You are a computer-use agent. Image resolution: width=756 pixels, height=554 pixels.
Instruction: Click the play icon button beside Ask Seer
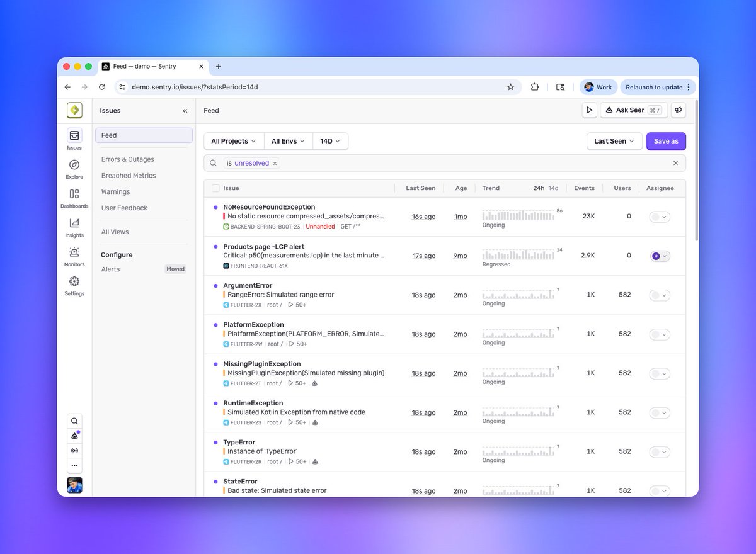tap(589, 110)
